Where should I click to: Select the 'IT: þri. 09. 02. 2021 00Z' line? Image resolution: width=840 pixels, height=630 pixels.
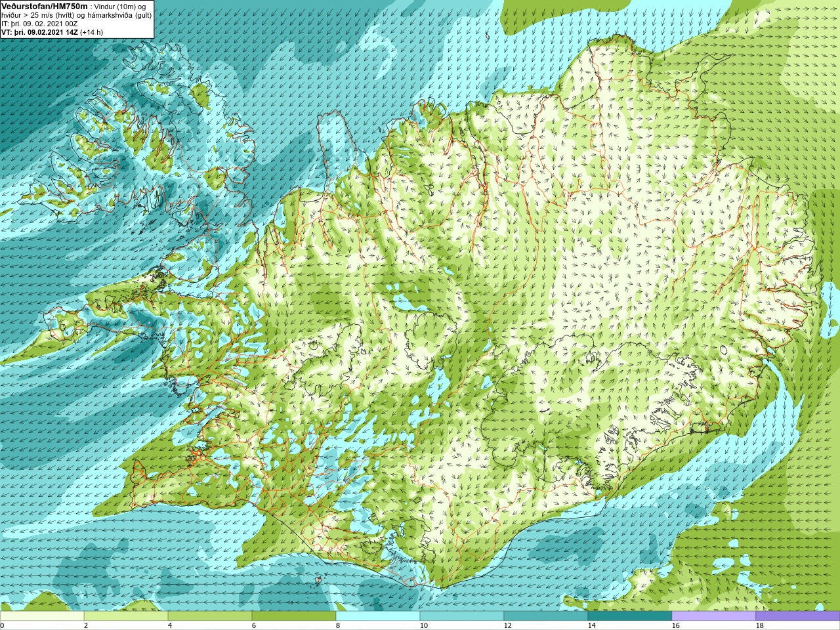click(39, 24)
